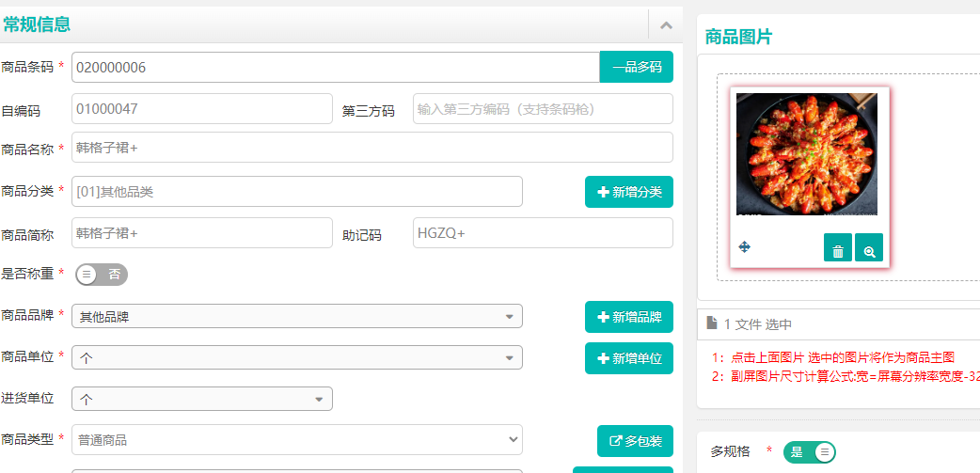
Task: Click the magnifier zoom icon on image
Action: (x=869, y=248)
